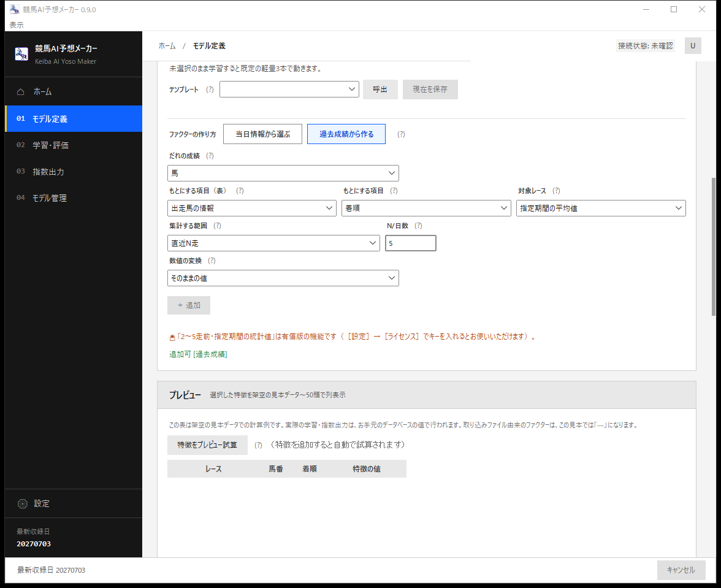
Task: Click the vertical scrollbar thumb
Action: click(x=714, y=246)
